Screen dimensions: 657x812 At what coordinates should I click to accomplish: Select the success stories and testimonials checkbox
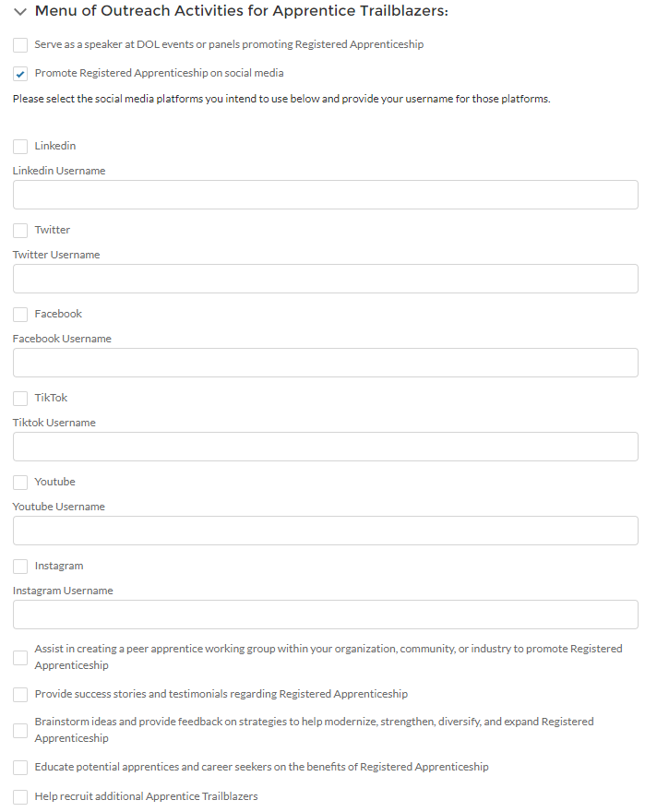(x=20, y=695)
